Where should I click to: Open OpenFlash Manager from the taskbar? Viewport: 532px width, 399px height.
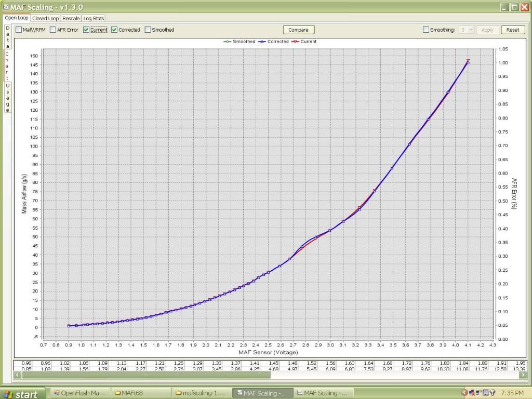(80, 393)
